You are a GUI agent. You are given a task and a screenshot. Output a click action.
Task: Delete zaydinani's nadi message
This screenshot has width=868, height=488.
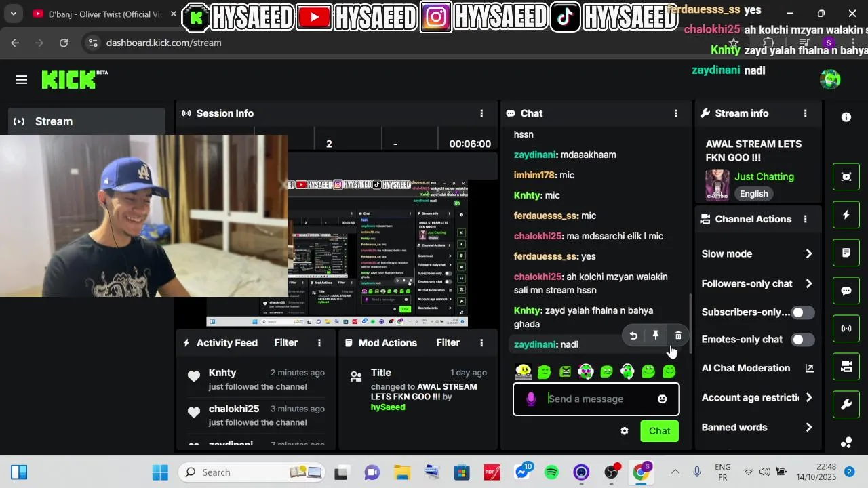click(678, 335)
